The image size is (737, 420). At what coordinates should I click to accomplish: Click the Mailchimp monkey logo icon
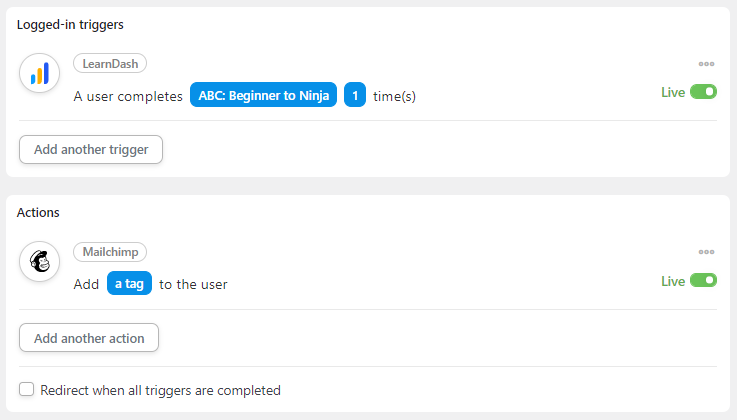pos(39,261)
